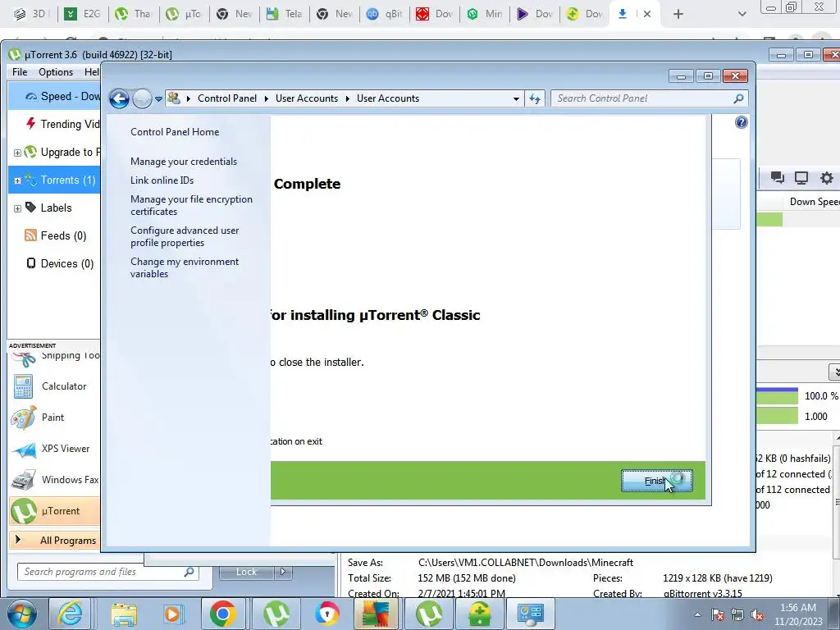The width and height of the screenshot is (840, 630).
Task: Open Control Panel Home link
Action: click(x=175, y=132)
